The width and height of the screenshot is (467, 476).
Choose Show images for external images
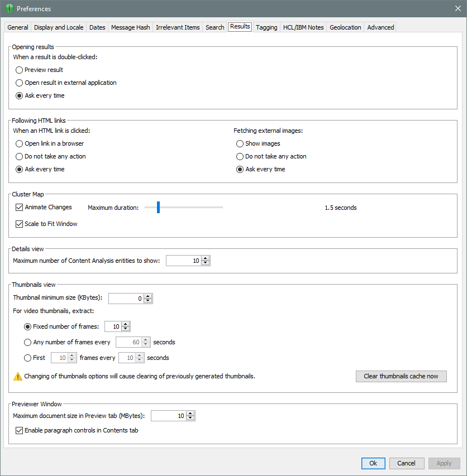coord(240,143)
